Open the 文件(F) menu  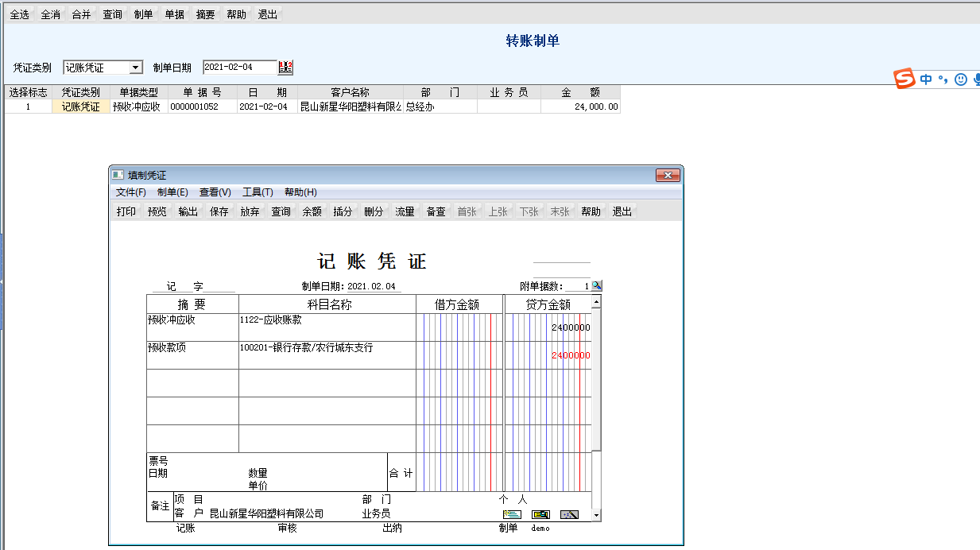click(131, 192)
